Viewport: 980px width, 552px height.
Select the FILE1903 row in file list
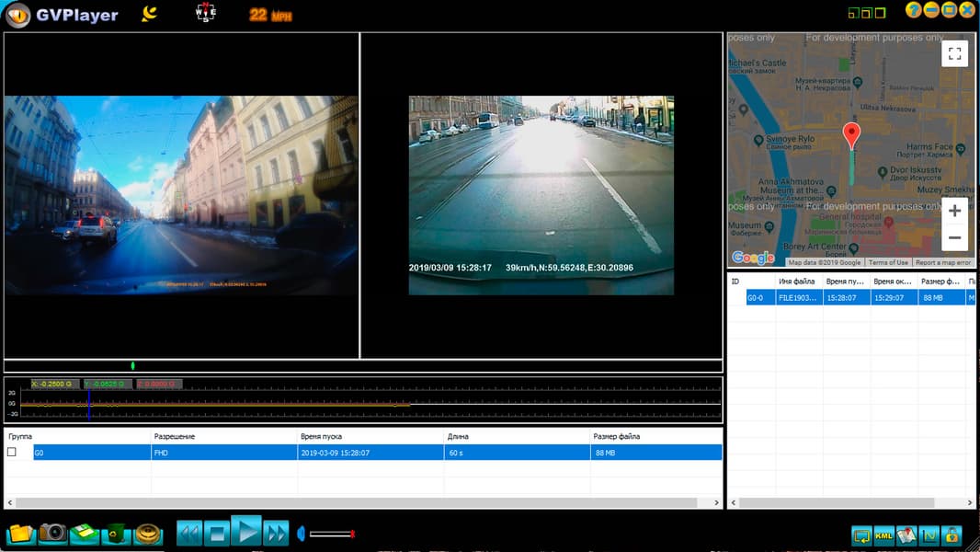point(799,298)
